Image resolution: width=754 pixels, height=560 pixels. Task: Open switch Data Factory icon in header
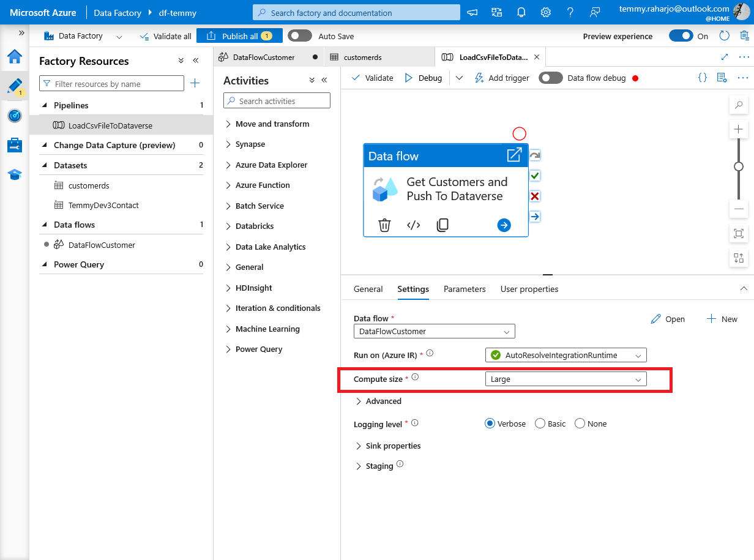coord(497,12)
